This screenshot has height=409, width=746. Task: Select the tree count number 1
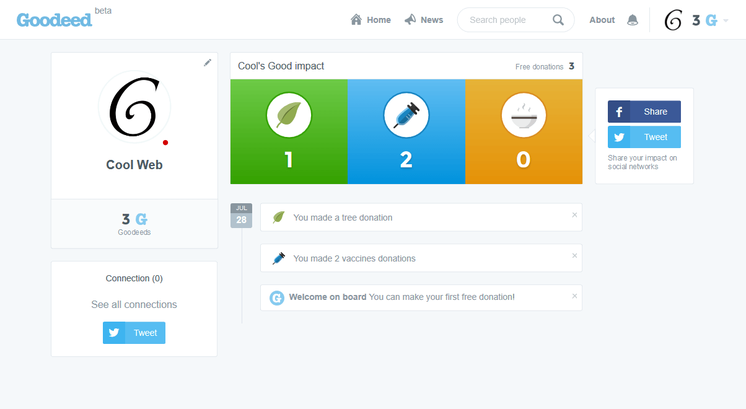click(289, 160)
